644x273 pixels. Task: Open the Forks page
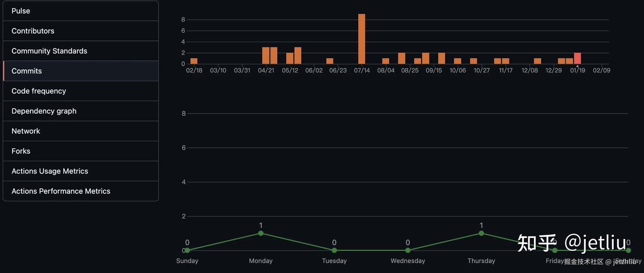(x=80, y=151)
